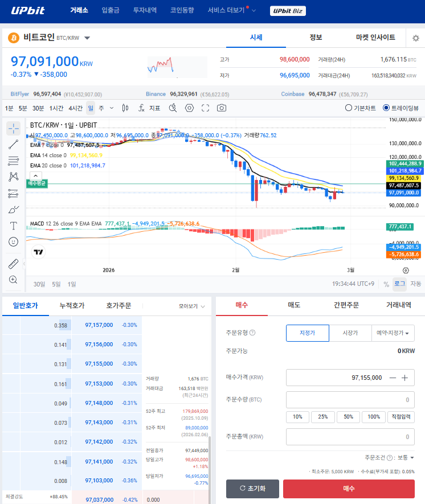The height and width of the screenshot is (504, 425).
Task: Collapse the drawing toolbar side handle
Action: (24, 264)
